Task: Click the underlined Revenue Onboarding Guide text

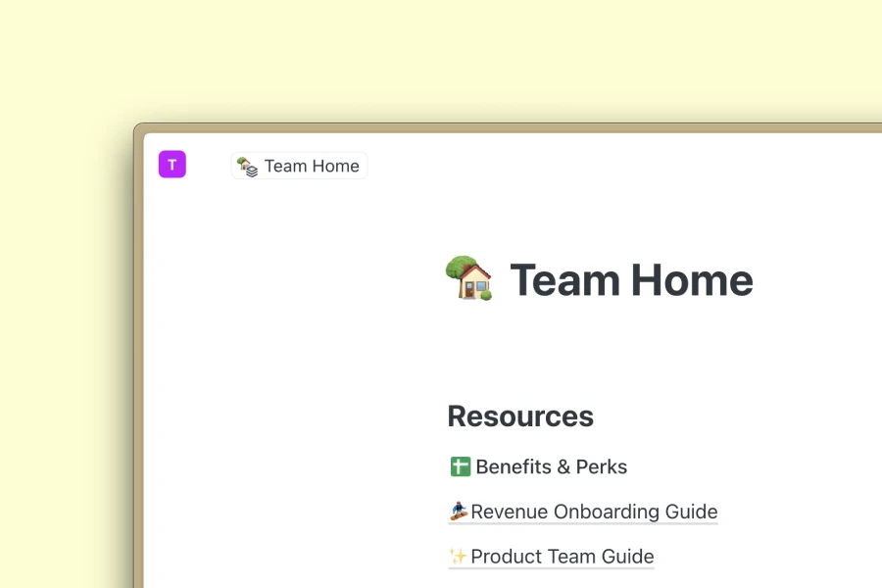Action: pyautogui.click(x=593, y=512)
